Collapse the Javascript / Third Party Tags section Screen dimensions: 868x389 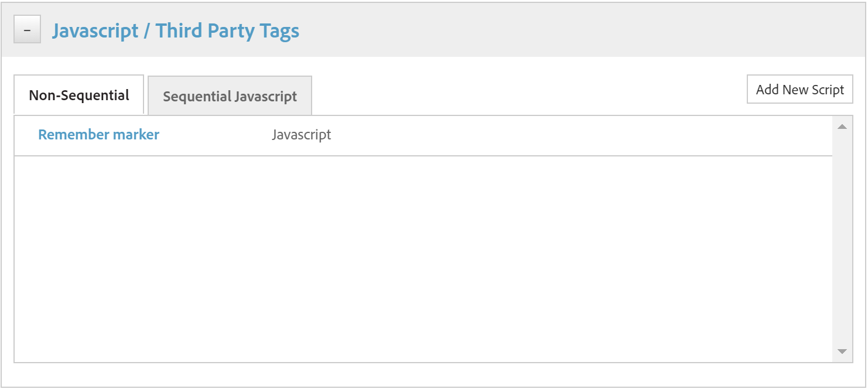[27, 29]
